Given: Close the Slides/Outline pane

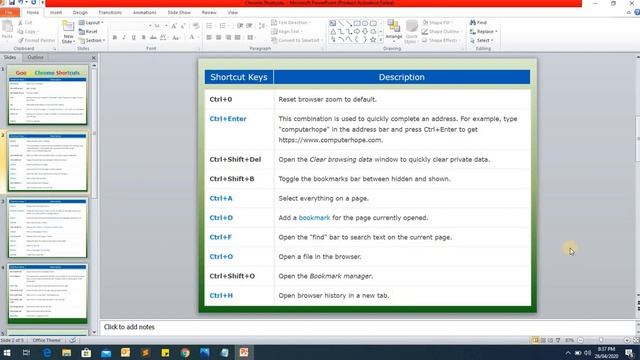Looking at the screenshot, I should 94,58.
